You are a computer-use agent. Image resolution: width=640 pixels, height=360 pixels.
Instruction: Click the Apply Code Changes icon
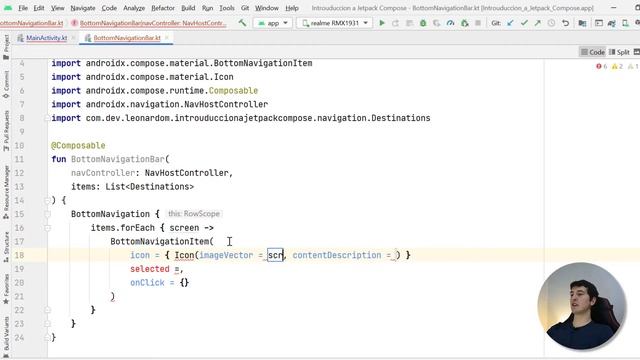409,23
